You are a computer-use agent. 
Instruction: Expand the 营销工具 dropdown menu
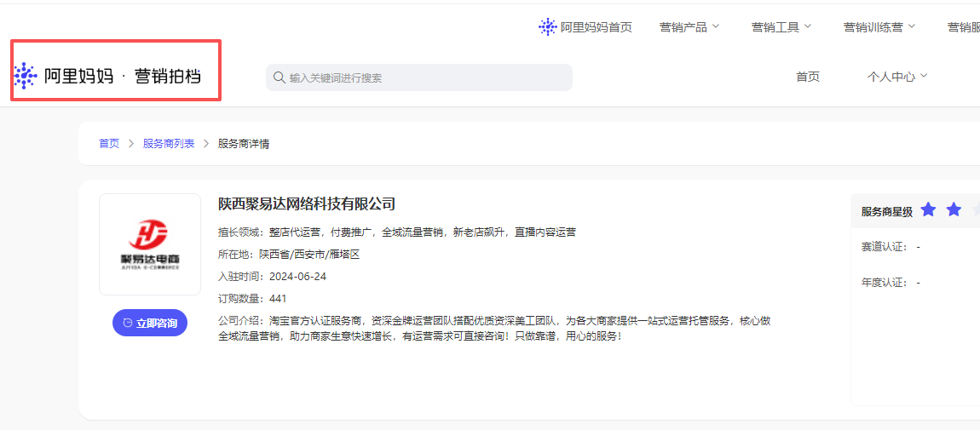click(781, 27)
